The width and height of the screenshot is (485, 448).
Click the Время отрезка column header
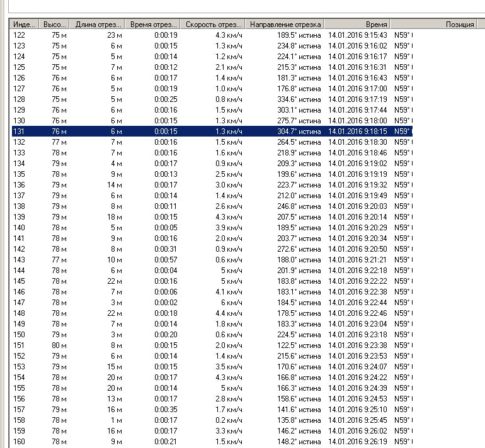[154, 25]
